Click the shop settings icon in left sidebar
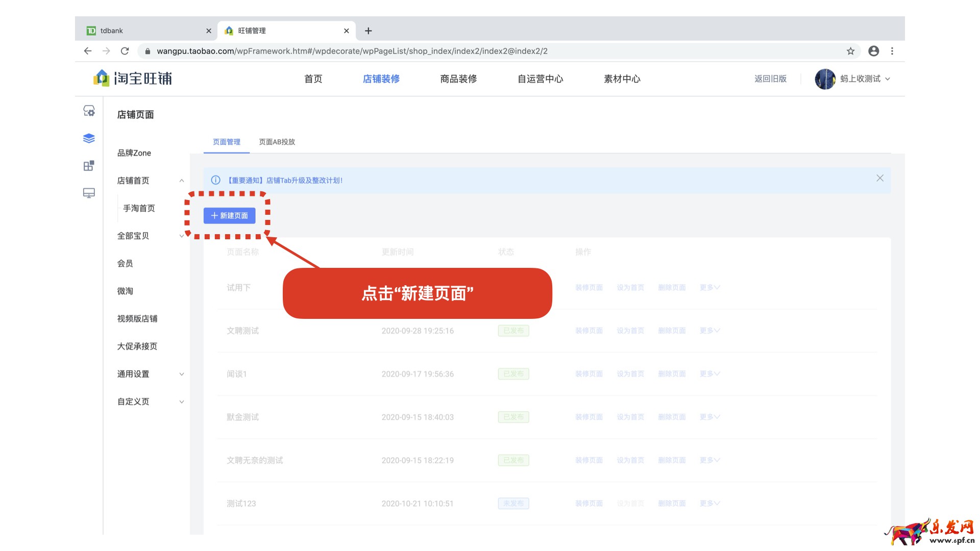Viewport: 980px width, 551px height. click(89, 111)
